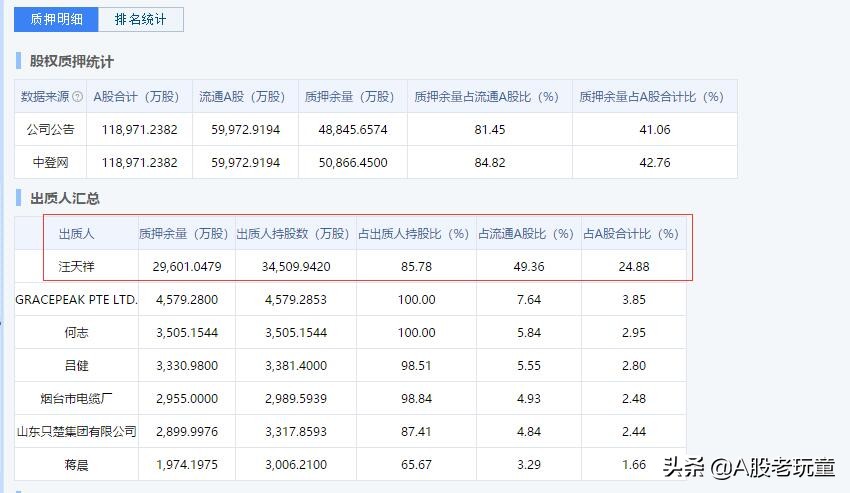Image resolution: width=850 pixels, height=493 pixels.
Task: Click the help icon beside 数据来源
Action: (78, 97)
